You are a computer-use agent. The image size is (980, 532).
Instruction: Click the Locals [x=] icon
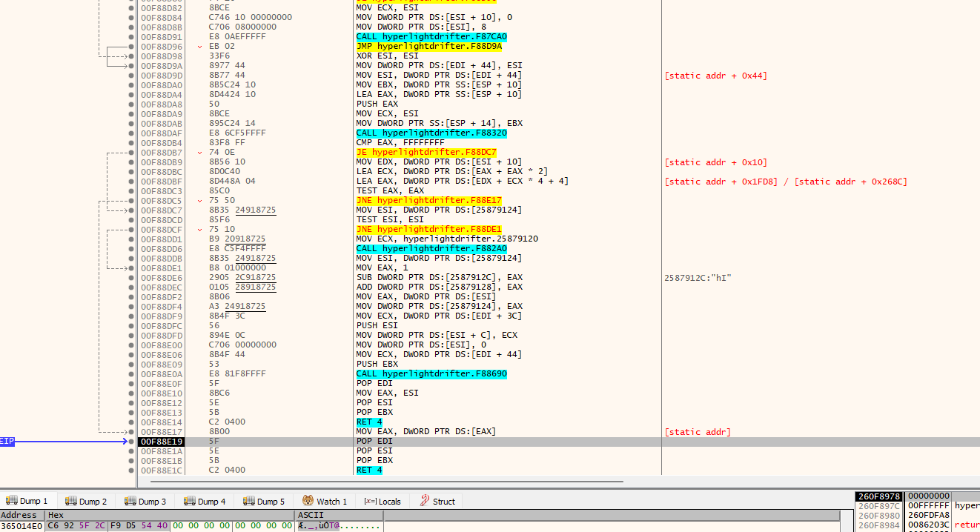[x=370, y=502]
